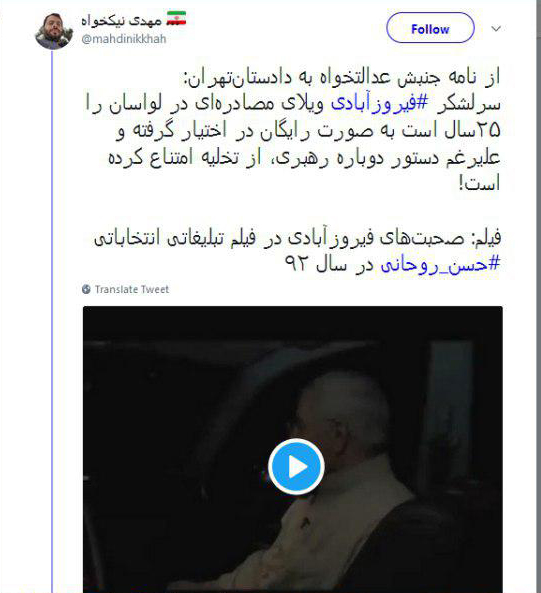Click the vertical thread line under the avatar
Viewport: 541px width, 593px height.
(52, 321)
